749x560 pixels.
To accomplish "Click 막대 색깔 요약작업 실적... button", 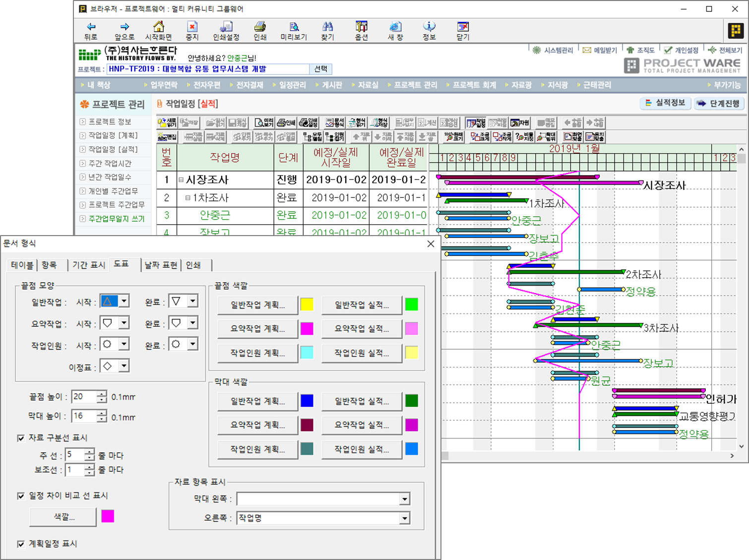I will pyautogui.click(x=362, y=425).
